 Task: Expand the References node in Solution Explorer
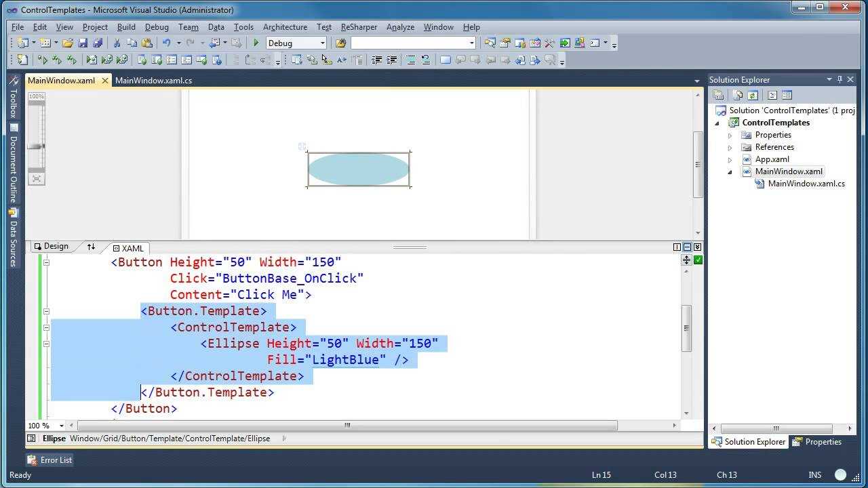(730, 147)
